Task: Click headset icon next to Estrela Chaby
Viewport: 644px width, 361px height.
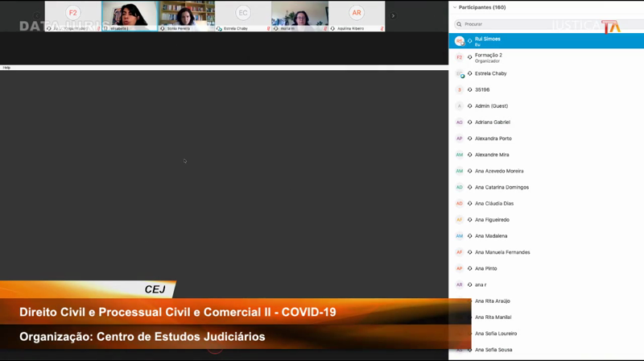Action: (470, 73)
